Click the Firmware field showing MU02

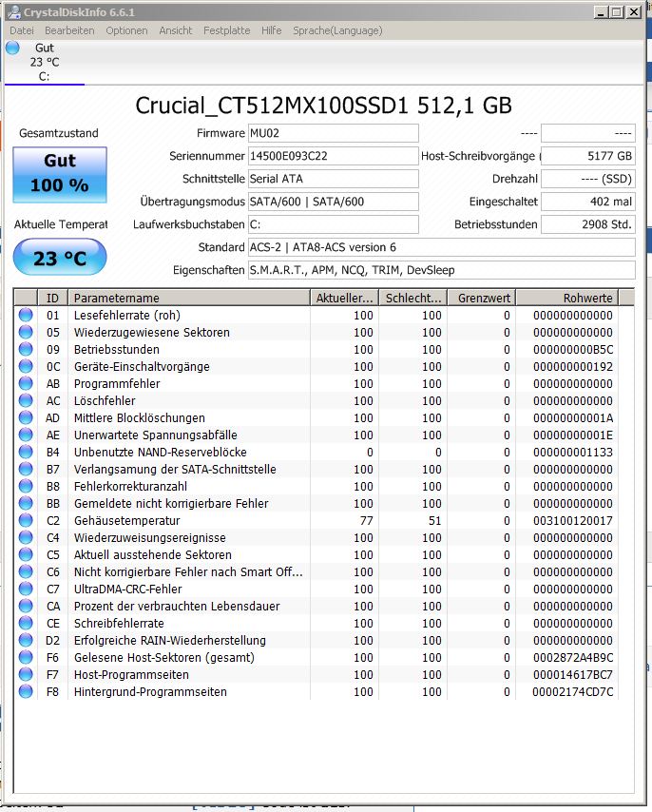(334, 133)
